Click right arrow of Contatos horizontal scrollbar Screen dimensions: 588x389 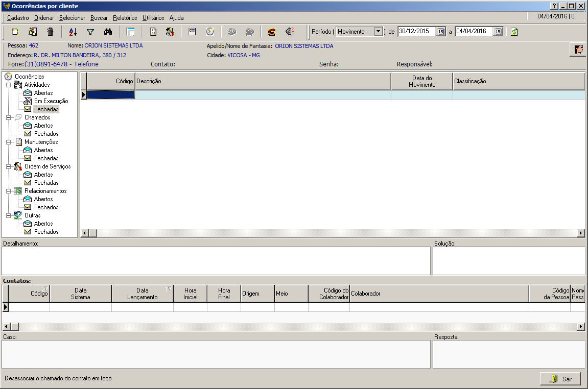click(581, 327)
